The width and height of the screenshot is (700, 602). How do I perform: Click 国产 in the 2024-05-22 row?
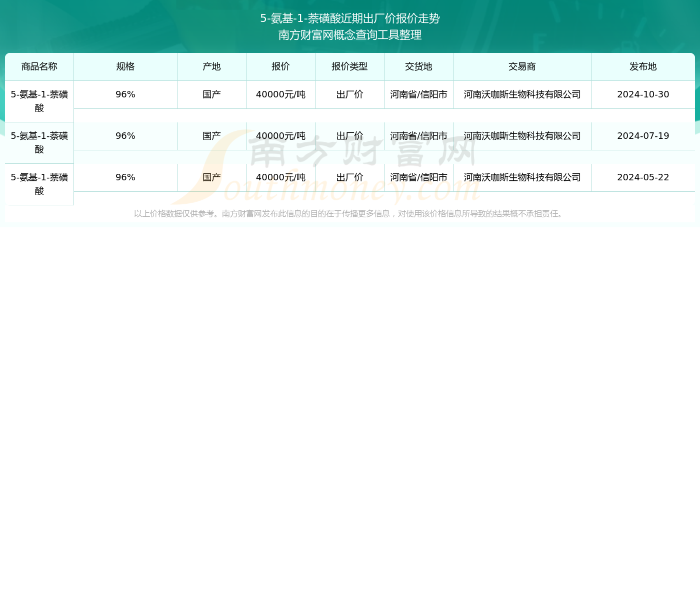211,177
